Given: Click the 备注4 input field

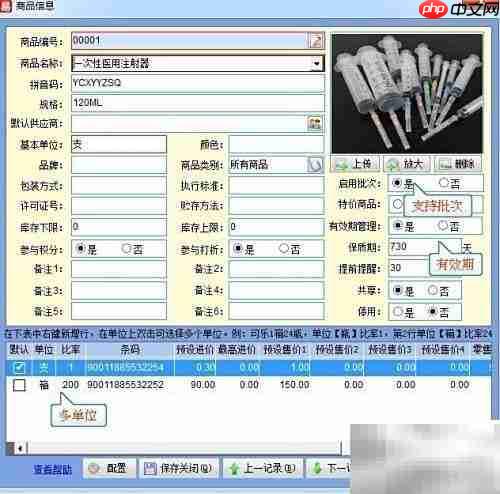Looking at the screenshot, I should (276, 290).
